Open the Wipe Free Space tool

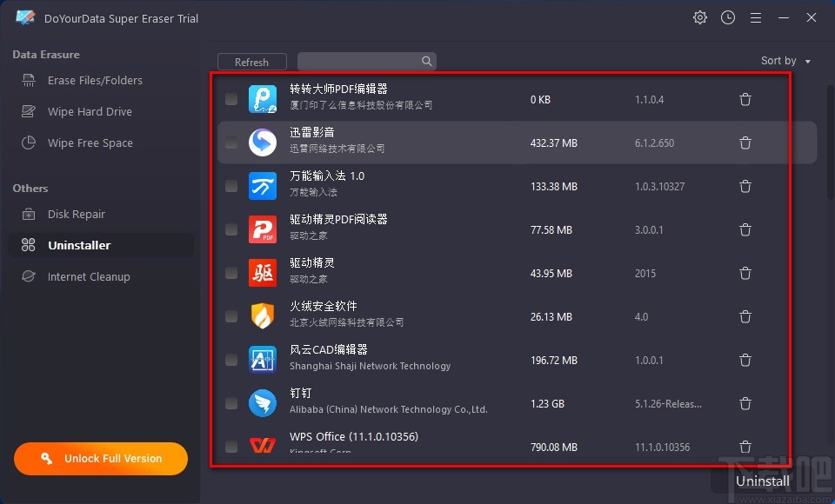point(27,143)
